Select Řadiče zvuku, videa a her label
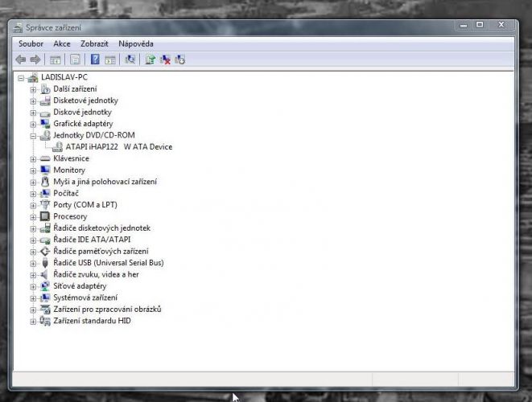 coord(96,274)
